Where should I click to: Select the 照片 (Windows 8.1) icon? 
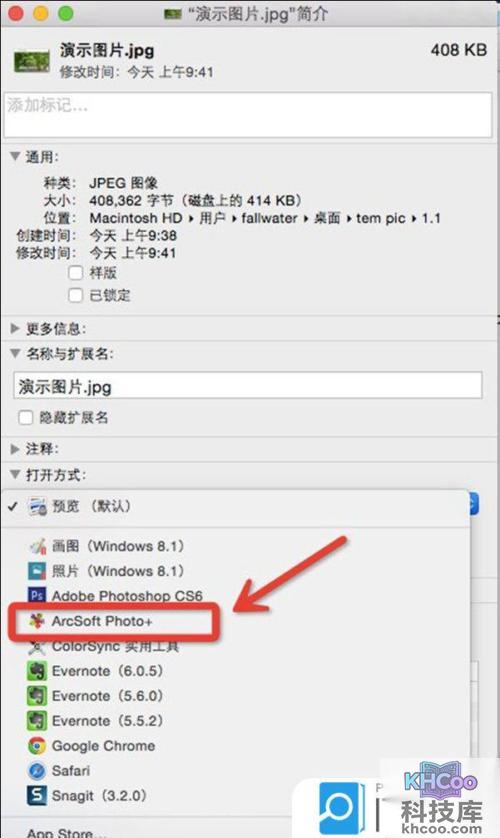pyautogui.click(x=37, y=571)
